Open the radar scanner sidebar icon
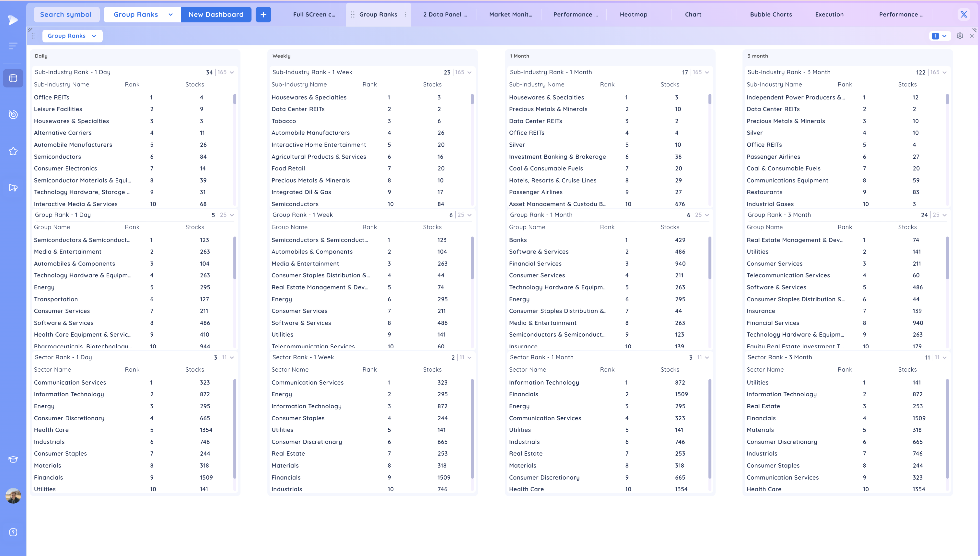 [13, 115]
